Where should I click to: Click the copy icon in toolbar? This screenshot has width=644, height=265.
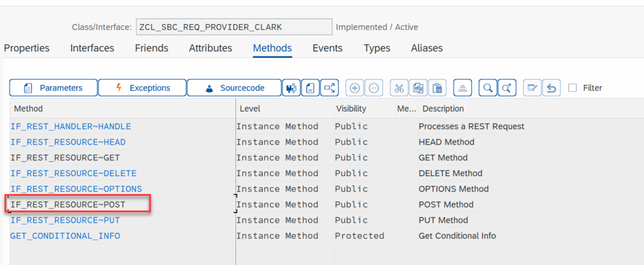pyautogui.click(x=418, y=87)
